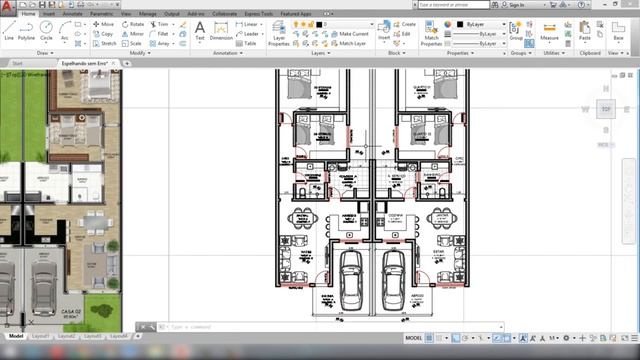Toggle the layer lock padlock icon
The width and height of the screenshot is (640, 360).
[311, 24]
